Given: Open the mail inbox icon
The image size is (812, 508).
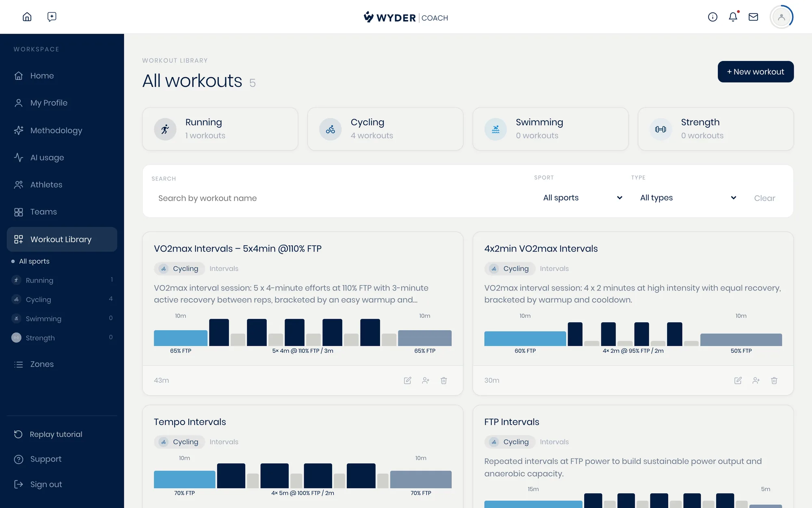Looking at the screenshot, I should [754, 17].
